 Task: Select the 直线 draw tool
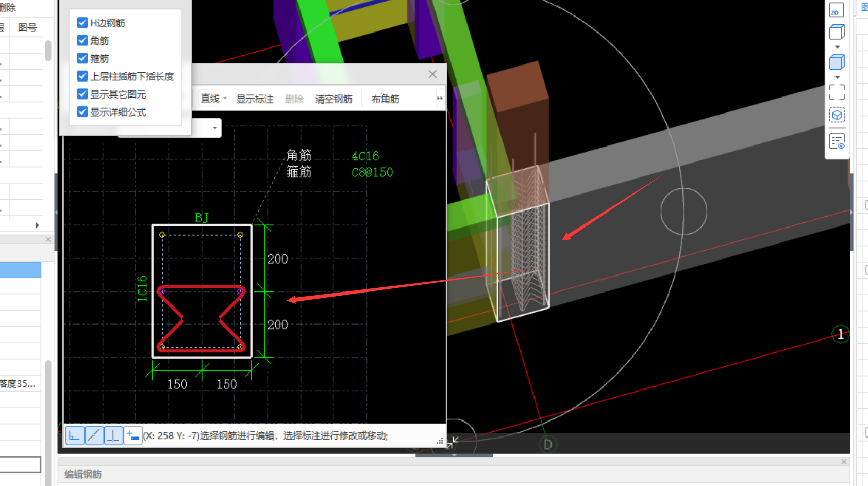tap(210, 99)
